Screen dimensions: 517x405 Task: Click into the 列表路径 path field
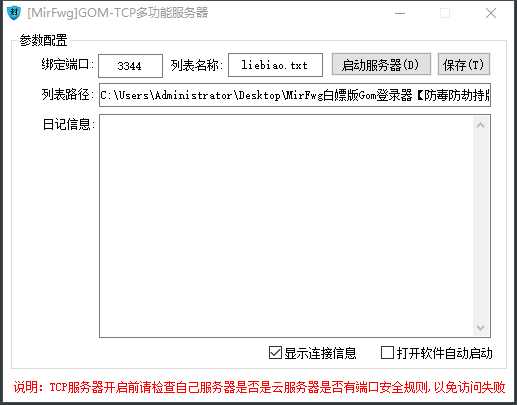point(295,95)
